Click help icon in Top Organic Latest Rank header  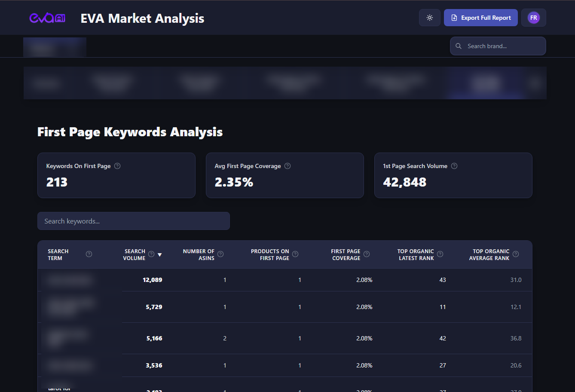(x=440, y=254)
